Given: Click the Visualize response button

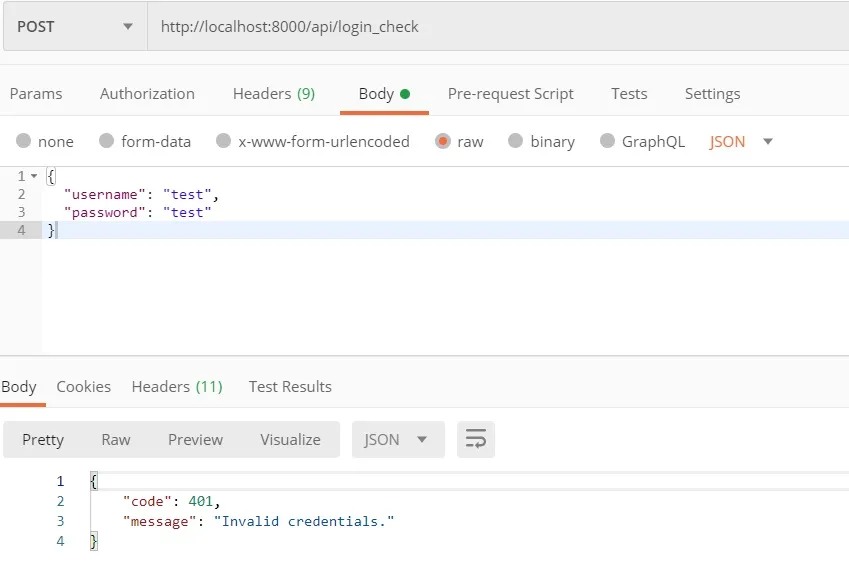Looking at the screenshot, I should [x=290, y=439].
